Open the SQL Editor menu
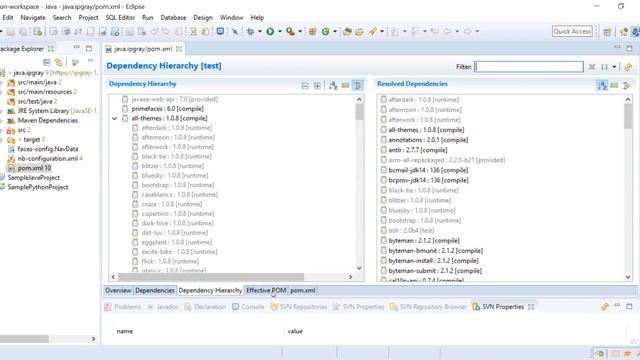 120,18
